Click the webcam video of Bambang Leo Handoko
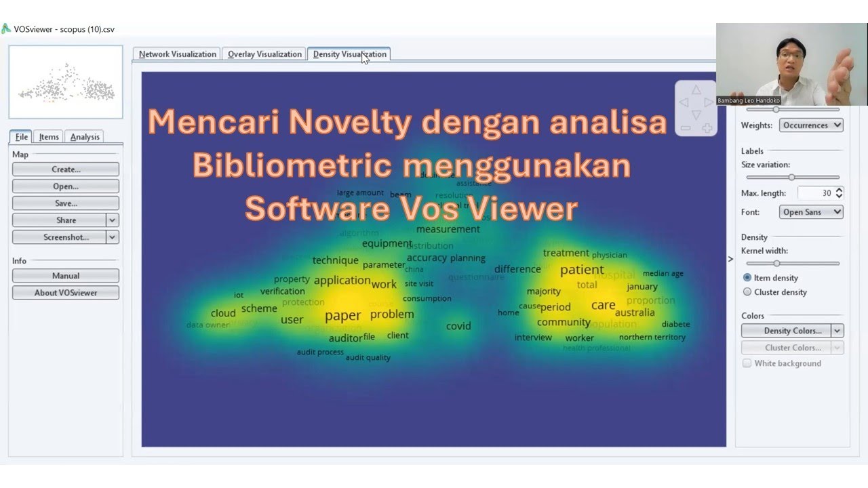The image size is (868, 488). [x=791, y=64]
